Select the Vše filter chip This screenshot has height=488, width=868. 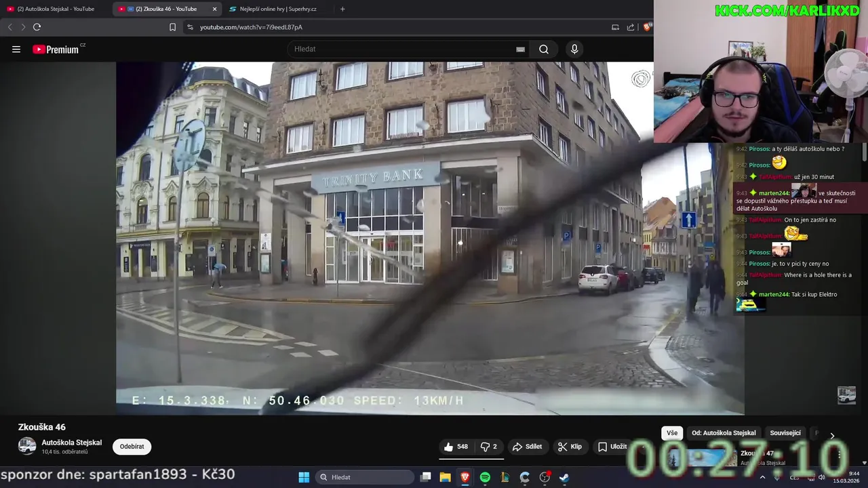[x=672, y=433]
